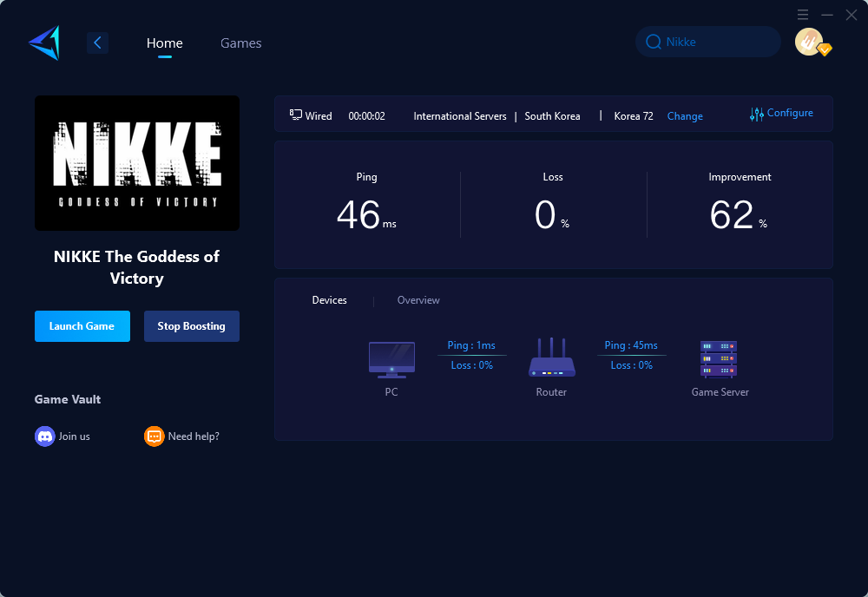
Task: Click the Ping heading label
Action: pyautogui.click(x=366, y=177)
